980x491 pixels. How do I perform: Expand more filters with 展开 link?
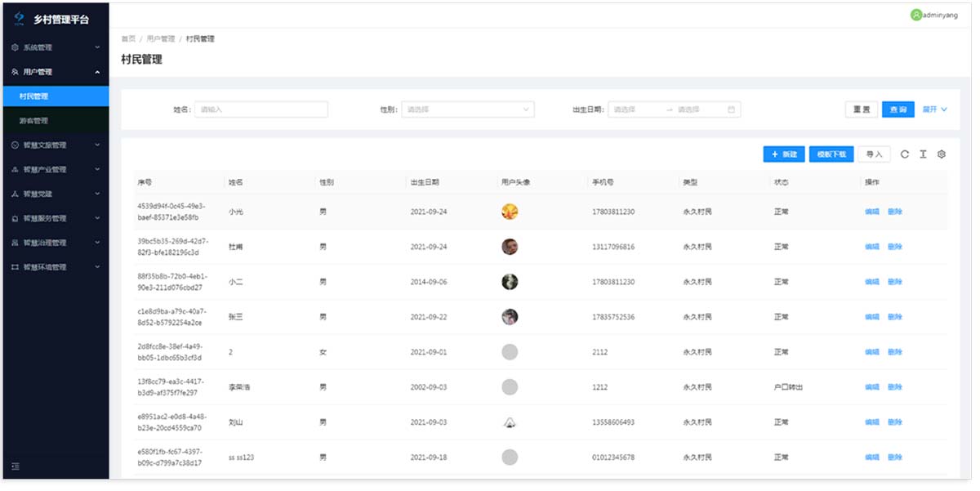pos(935,109)
